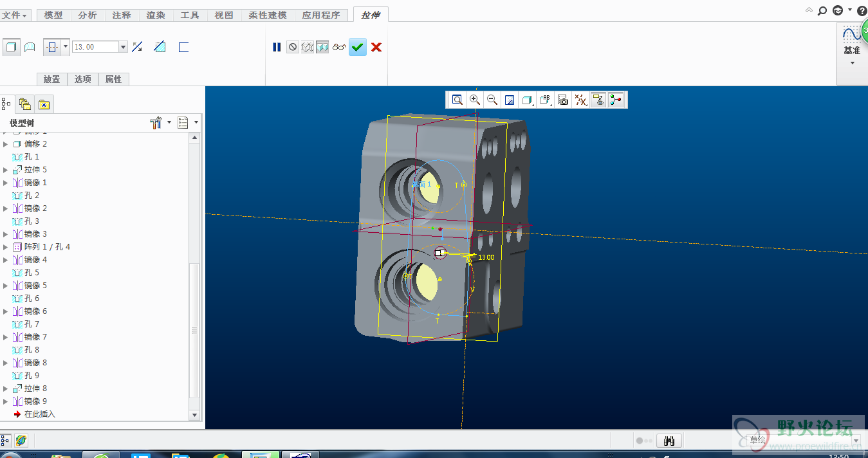Expand the 拉伸 5 tree node

(x=6, y=170)
